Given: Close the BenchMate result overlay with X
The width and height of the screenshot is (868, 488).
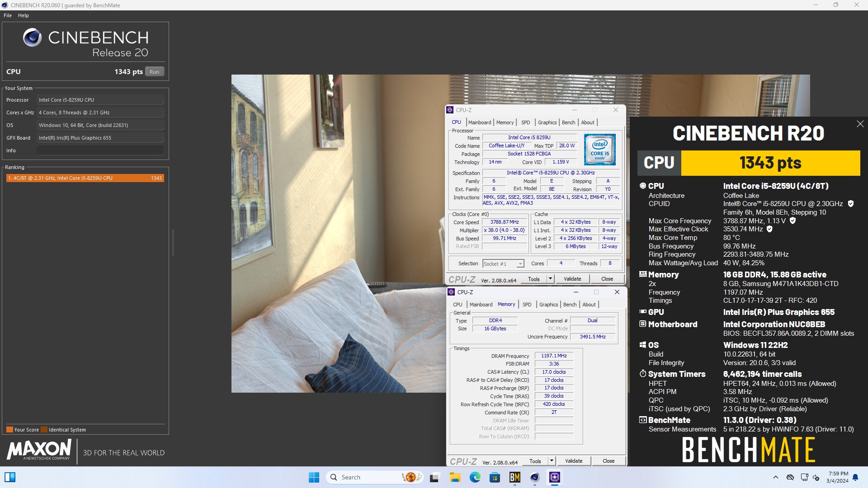Looking at the screenshot, I should coord(860,124).
